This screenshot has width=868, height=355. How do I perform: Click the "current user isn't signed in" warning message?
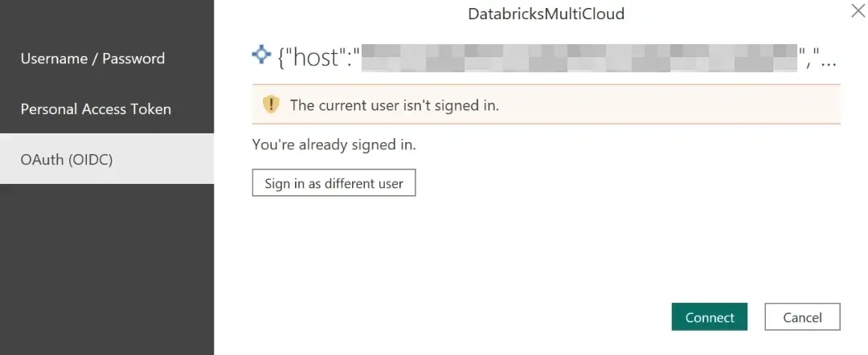tap(395, 105)
